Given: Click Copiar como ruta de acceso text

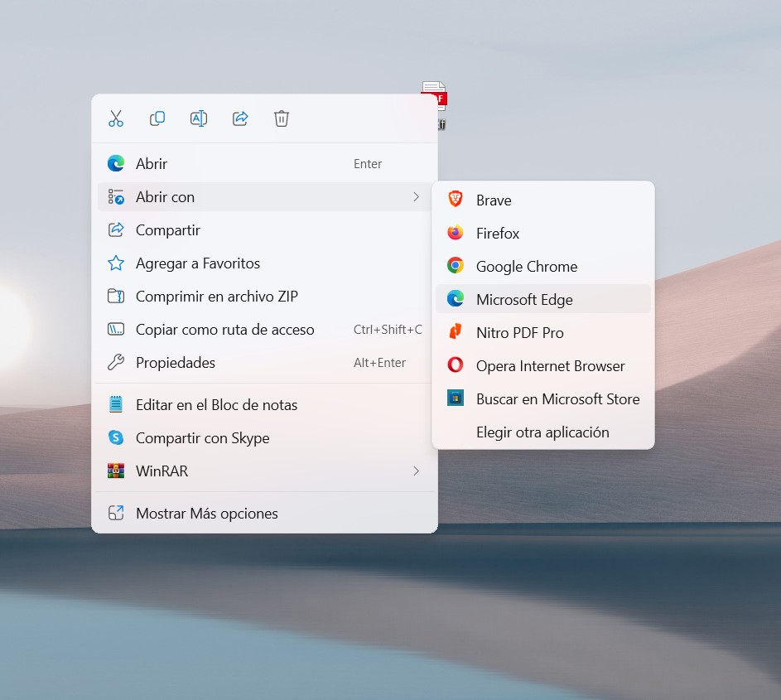Looking at the screenshot, I should pyautogui.click(x=224, y=330).
